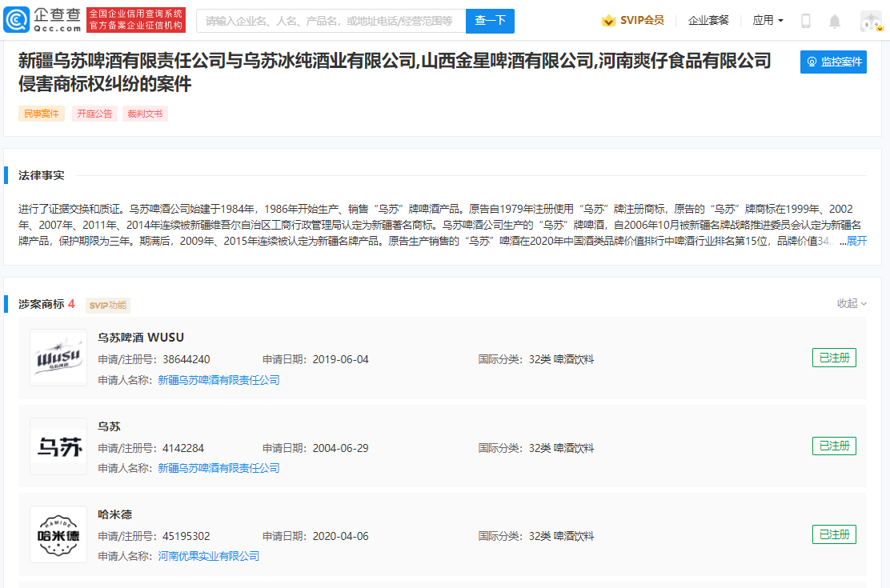Click the red 全国企业信用查询系统 banner

click(x=136, y=20)
